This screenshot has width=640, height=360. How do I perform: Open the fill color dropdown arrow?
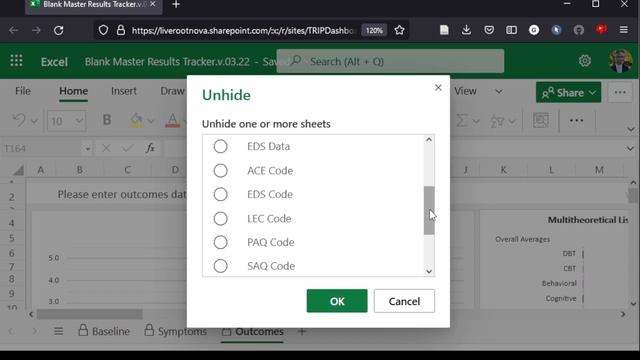coord(151,121)
